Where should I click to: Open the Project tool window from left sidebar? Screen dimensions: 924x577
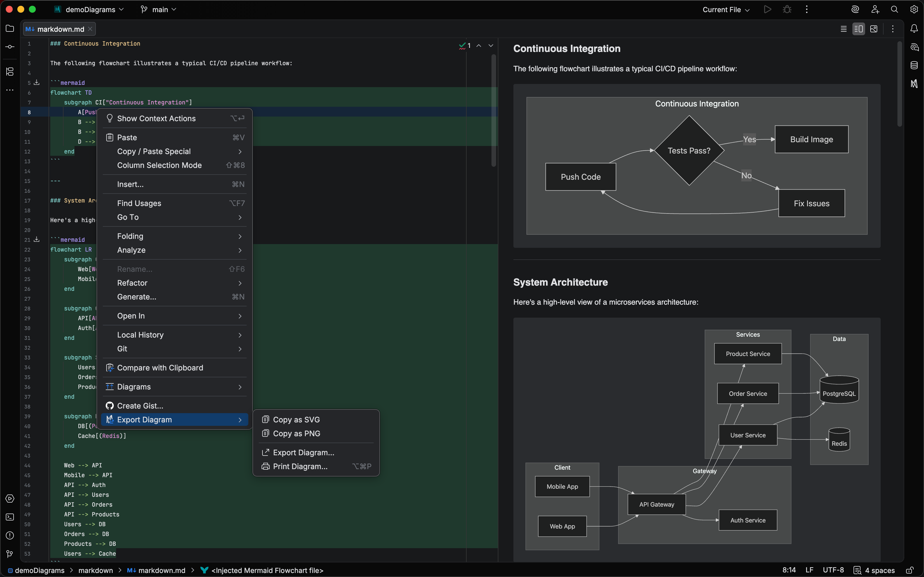click(10, 29)
